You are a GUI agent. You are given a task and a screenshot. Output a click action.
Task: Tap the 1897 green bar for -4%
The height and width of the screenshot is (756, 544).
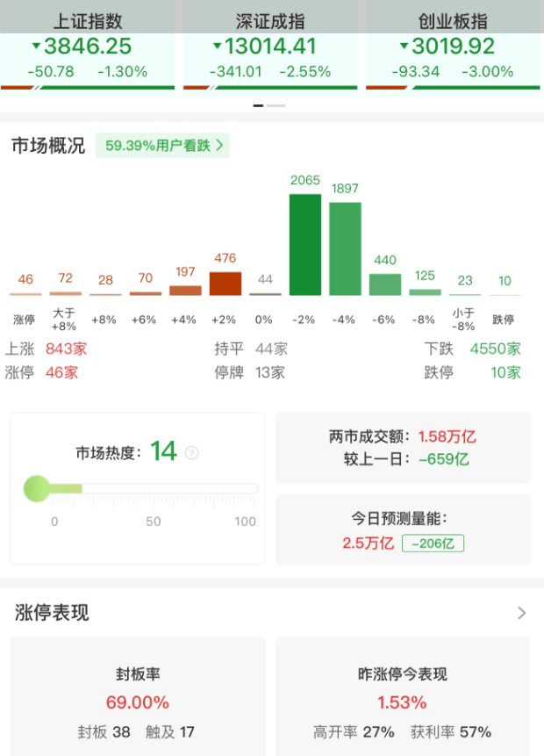[345, 248]
